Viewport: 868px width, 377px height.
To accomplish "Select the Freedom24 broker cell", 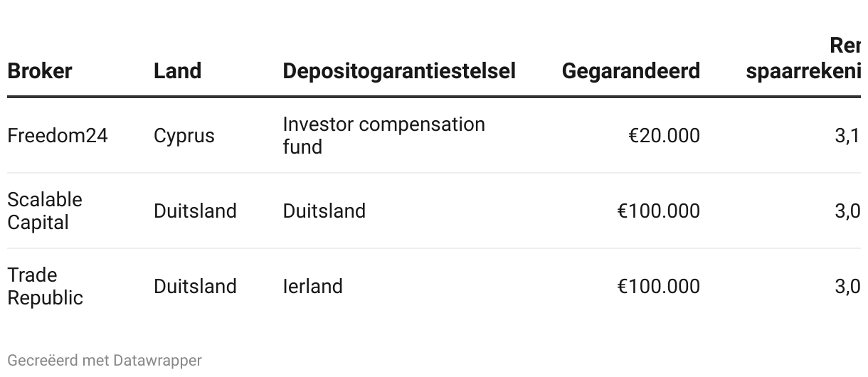I will tap(58, 136).
